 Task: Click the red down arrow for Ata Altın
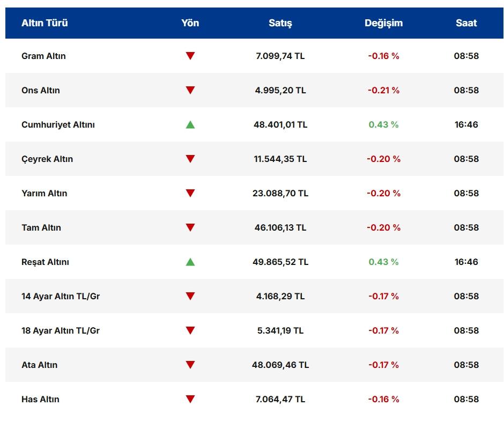coord(190,365)
